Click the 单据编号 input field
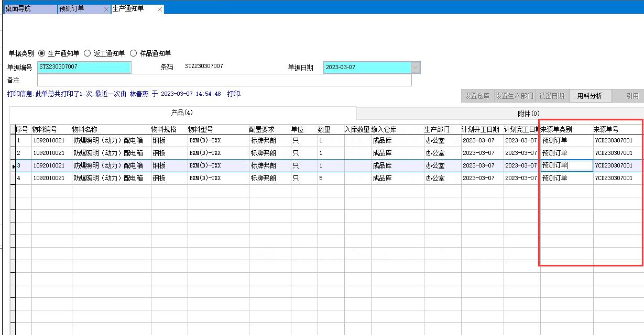644x335 pixels. 84,67
